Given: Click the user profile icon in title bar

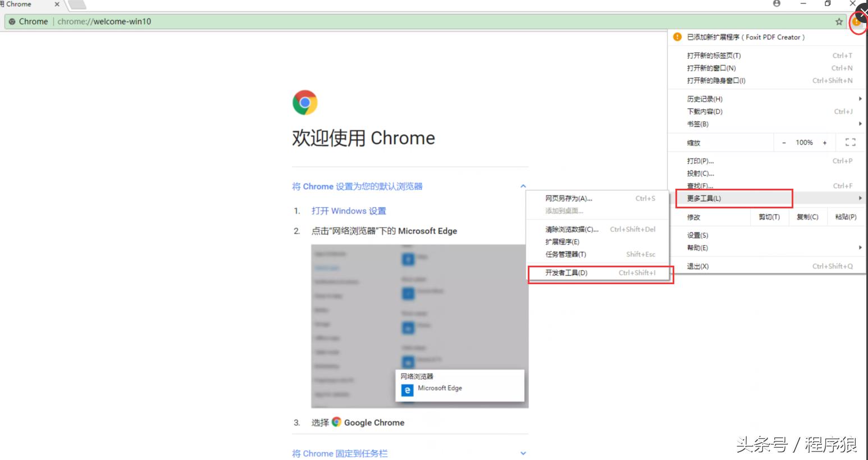Looking at the screenshot, I should click(776, 4).
